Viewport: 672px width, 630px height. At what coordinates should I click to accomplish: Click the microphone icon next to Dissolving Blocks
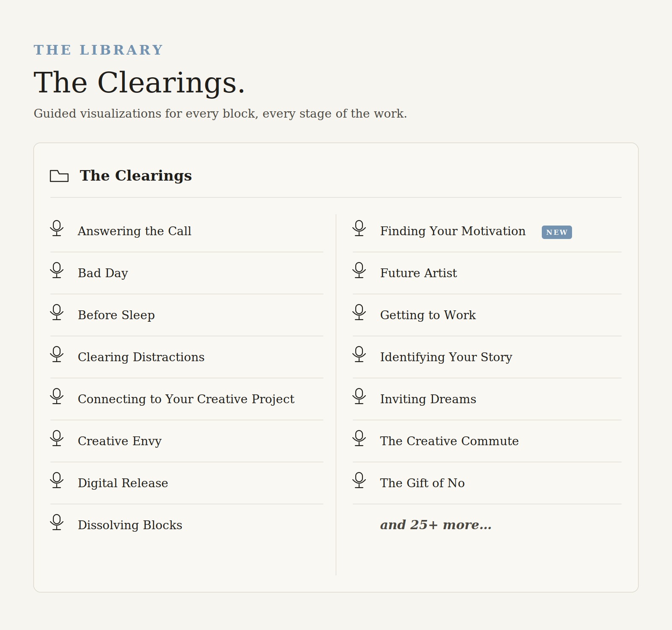pos(57,522)
